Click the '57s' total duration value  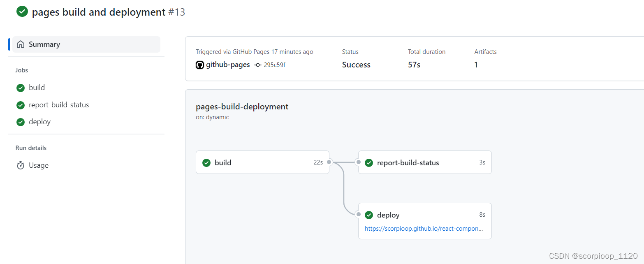pos(414,65)
